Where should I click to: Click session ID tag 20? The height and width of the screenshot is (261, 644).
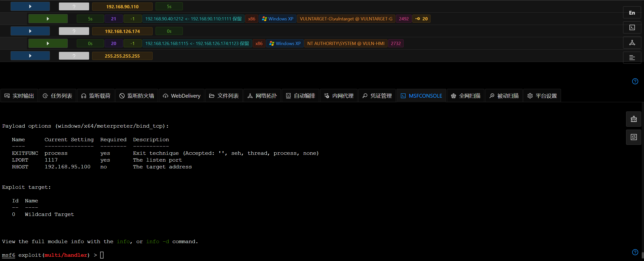point(114,44)
